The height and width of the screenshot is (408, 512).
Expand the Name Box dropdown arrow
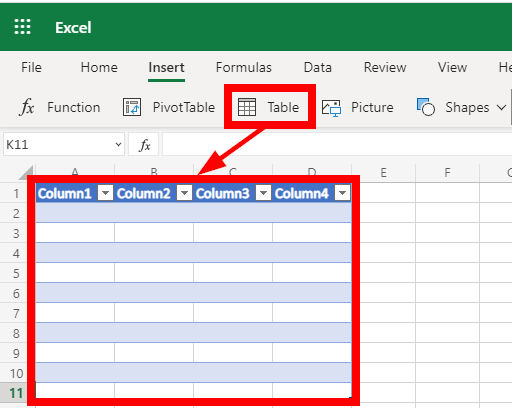click(118, 145)
